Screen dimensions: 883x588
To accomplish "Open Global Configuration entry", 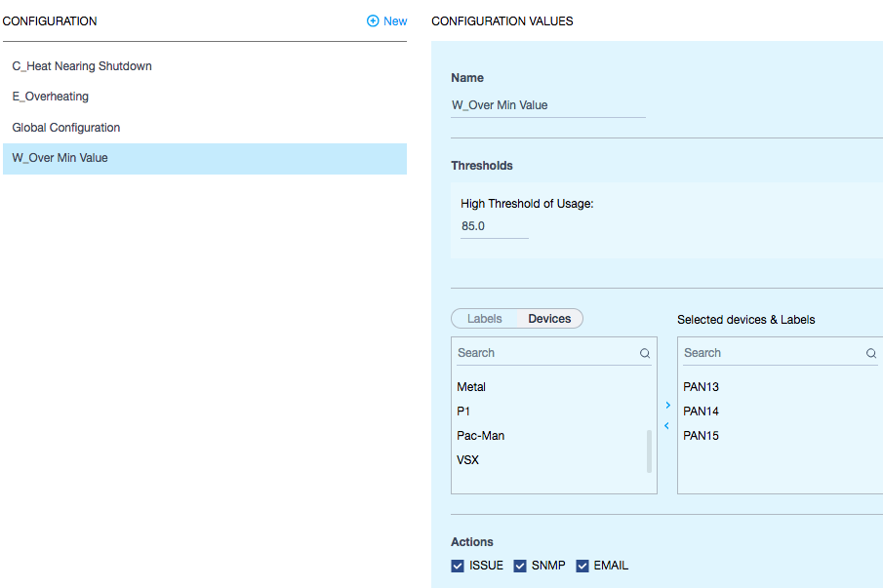I will point(66,128).
